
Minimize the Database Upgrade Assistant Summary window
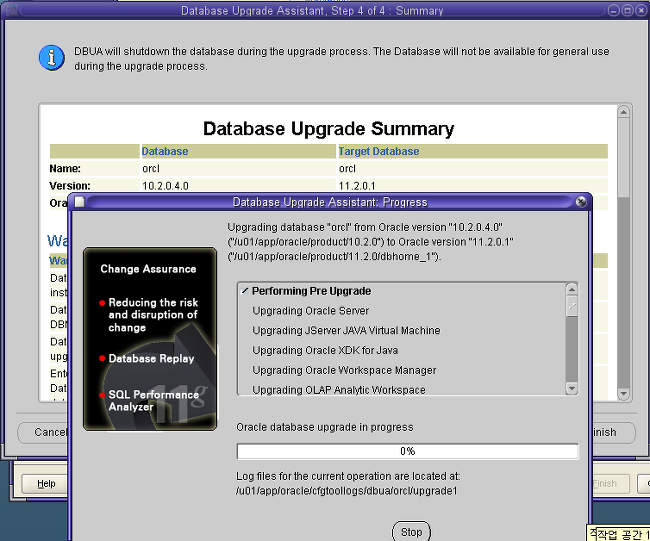coord(614,10)
